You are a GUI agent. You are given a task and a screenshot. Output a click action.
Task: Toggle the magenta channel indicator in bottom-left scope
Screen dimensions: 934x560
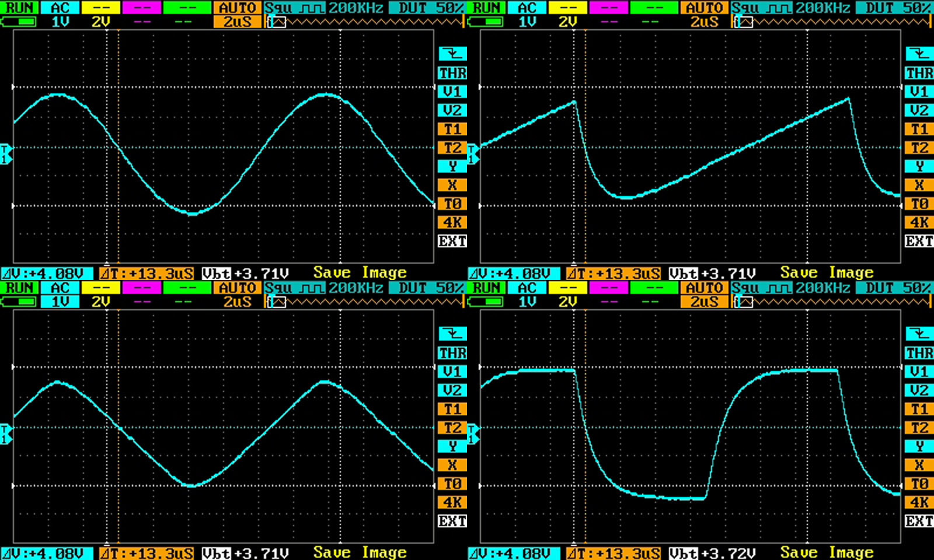tap(142, 288)
